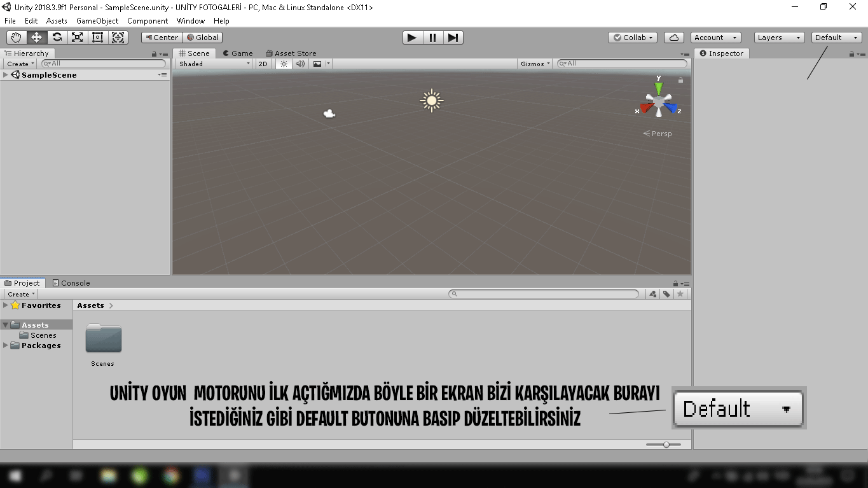
Task: Toggle 2D mode in Scene view
Action: (263, 64)
